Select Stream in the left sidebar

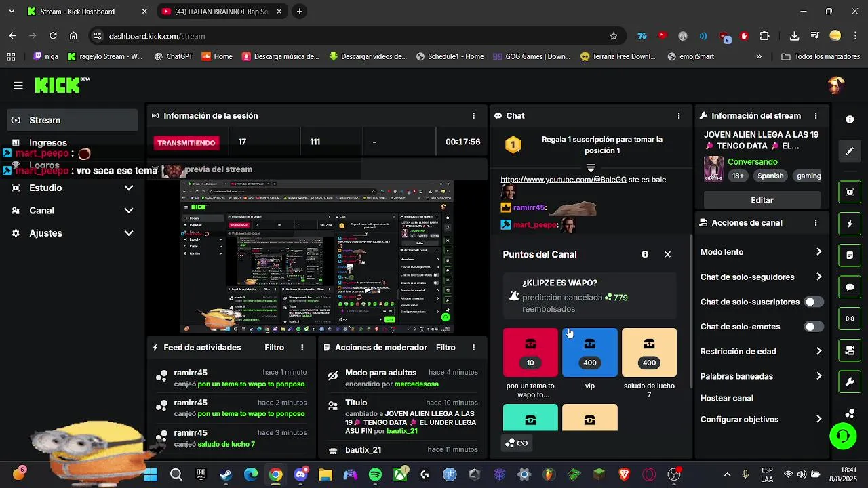coord(73,120)
